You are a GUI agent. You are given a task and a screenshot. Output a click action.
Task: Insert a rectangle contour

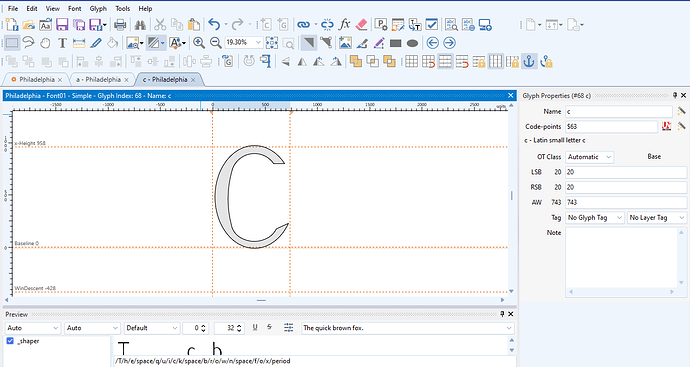coord(396,43)
